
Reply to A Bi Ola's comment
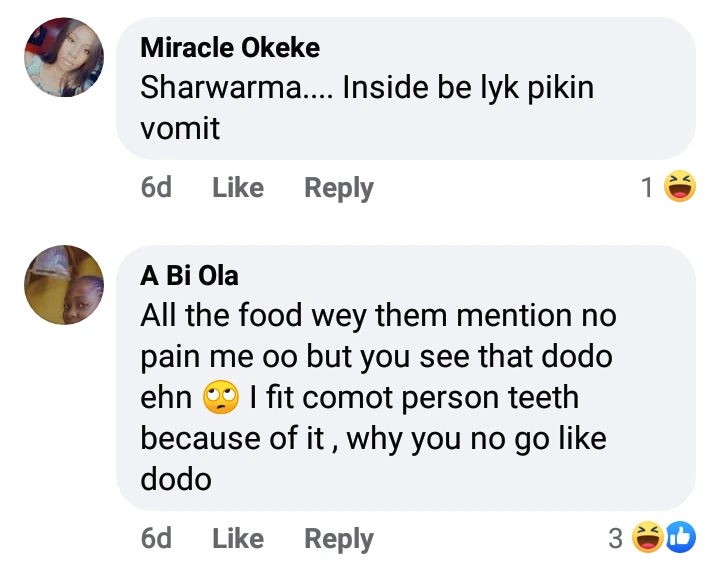339,539
